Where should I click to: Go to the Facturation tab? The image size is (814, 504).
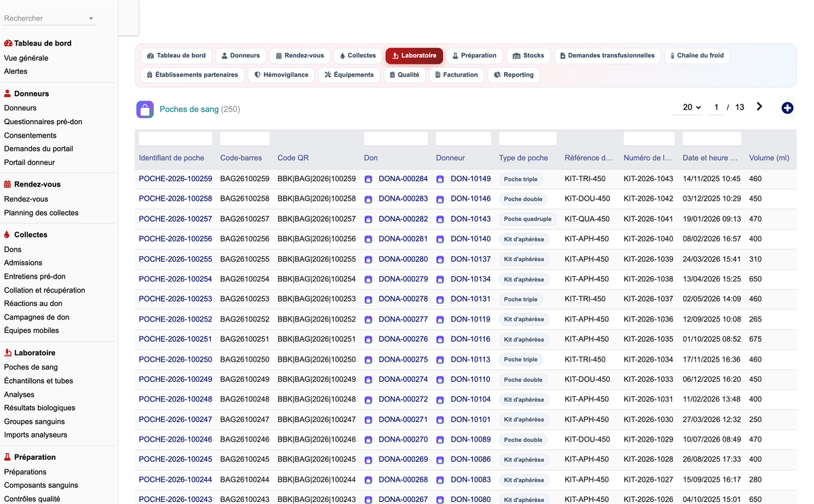click(457, 75)
